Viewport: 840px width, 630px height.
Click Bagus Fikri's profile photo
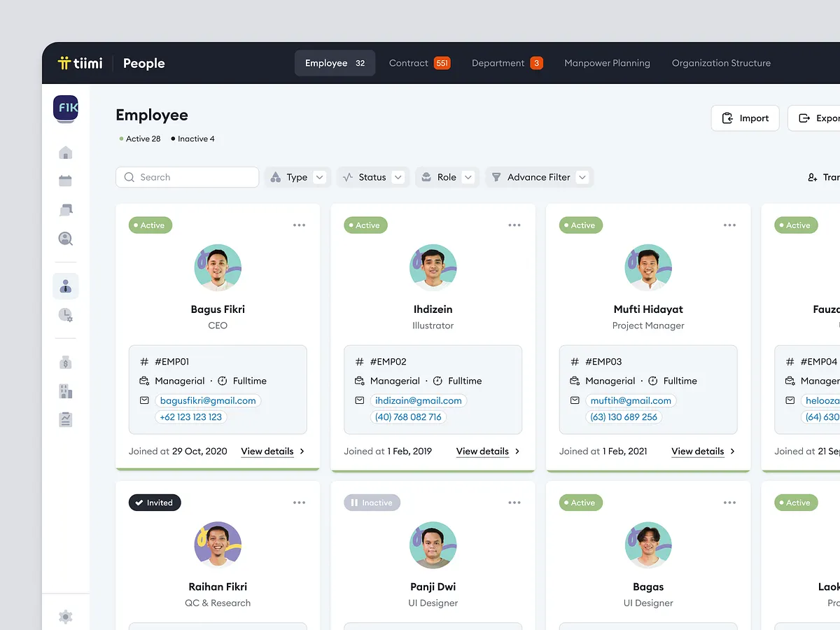pos(218,267)
